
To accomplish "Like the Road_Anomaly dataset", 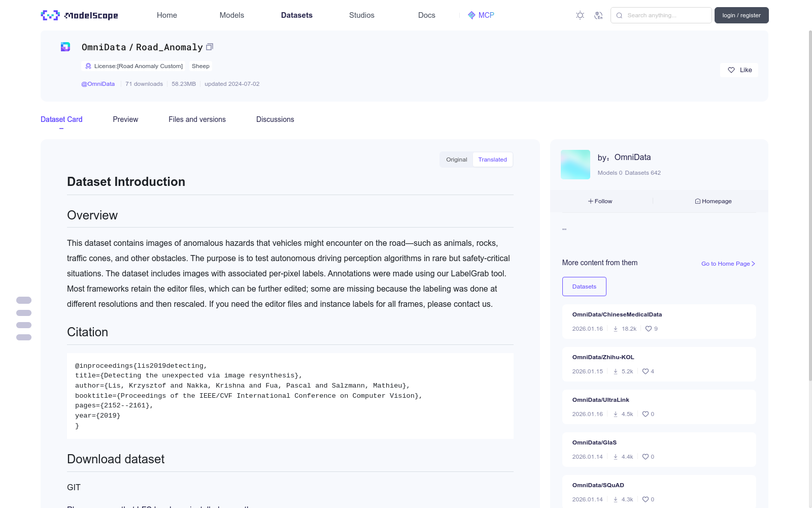I will (x=739, y=70).
